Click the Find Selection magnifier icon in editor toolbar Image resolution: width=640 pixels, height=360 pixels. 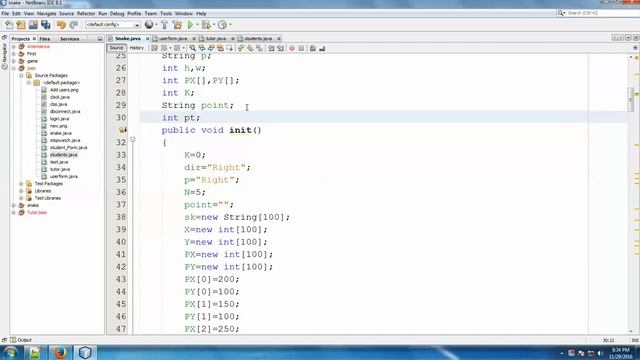(192, 48)
